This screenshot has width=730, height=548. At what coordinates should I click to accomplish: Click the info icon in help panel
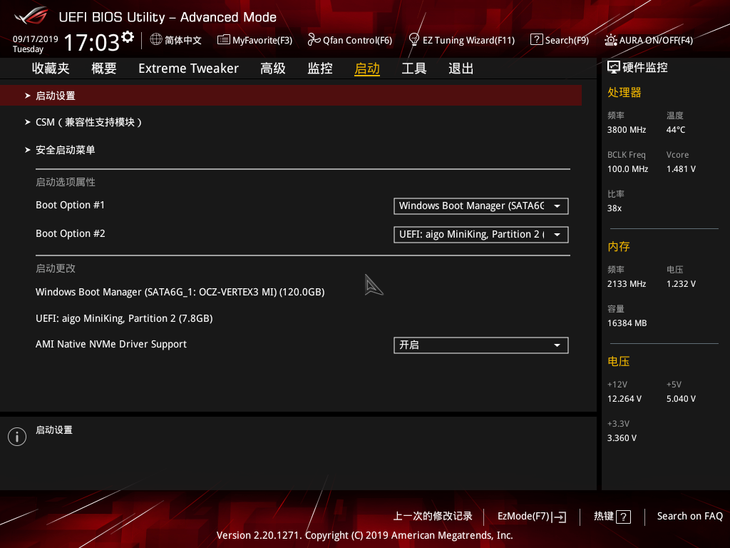coord(17,437)
